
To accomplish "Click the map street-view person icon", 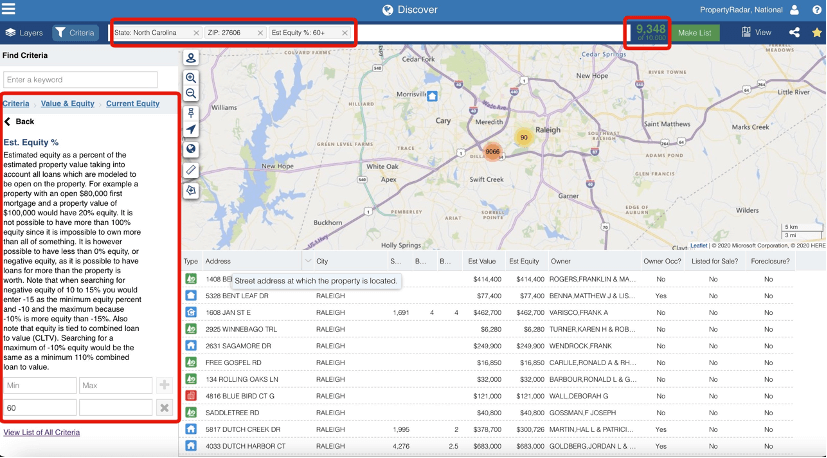I will [191, 58].
